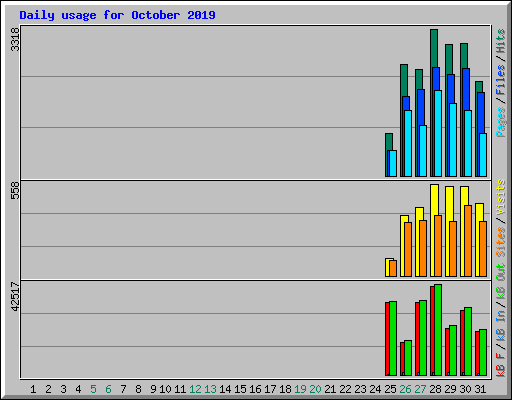Select the green kB Out bar for day 28
Viewport: 512px width, 400px height.
(x=438, y=330)
